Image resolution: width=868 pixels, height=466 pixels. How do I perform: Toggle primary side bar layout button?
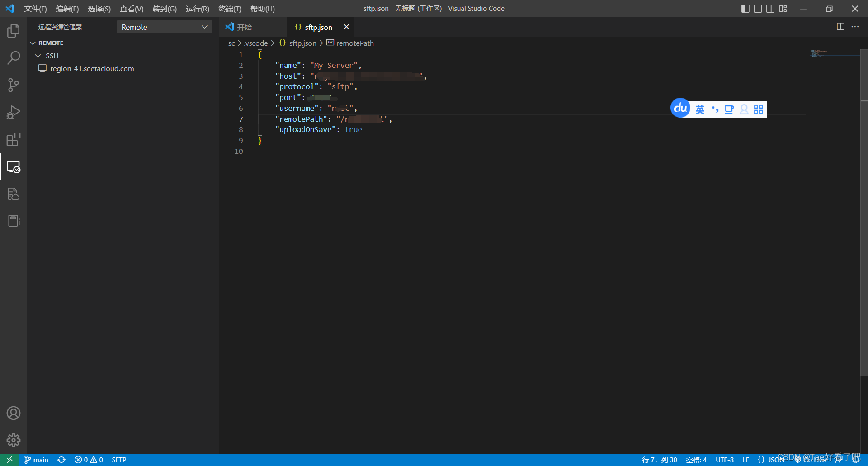click(x=745, y=9)
